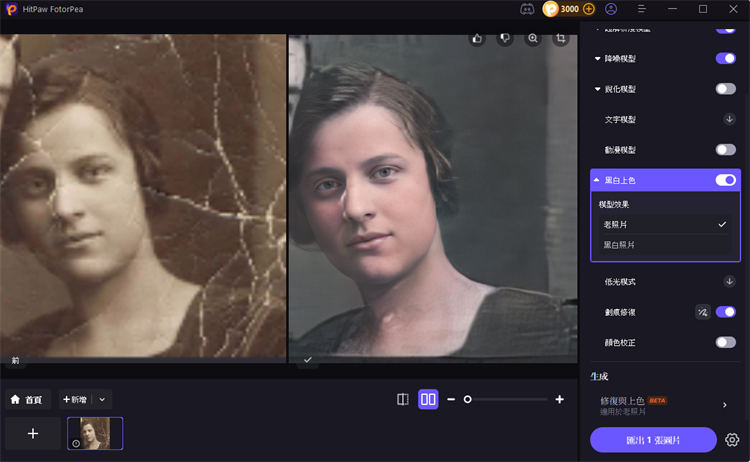Screen dimensions: 750x462
Task: Disable the 黑白上色 switch
Action: point(726,180)
